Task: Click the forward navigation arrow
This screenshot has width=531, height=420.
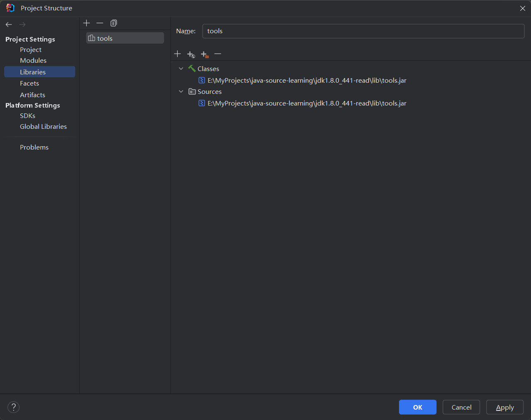Action: 22,25
